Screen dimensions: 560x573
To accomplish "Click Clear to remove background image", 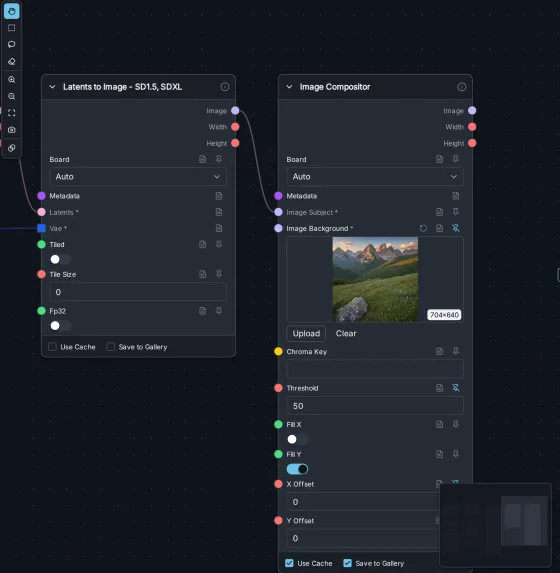I will 346,333.
